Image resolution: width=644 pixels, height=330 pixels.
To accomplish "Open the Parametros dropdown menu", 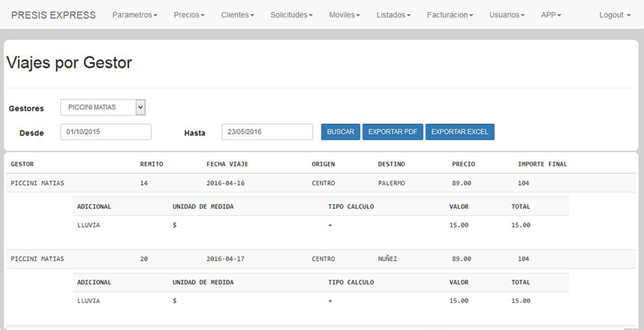I will 134,15.
